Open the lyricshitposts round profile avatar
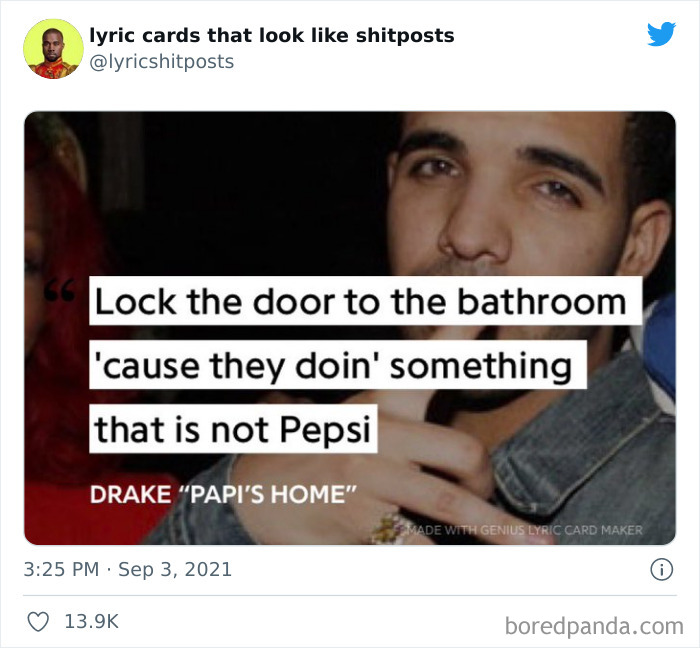Screen dimensions: 700x648 pos(53,49)
